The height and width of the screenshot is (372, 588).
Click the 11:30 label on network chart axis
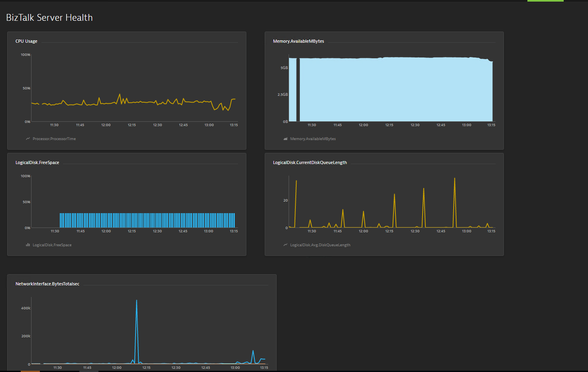click(58, 368)
